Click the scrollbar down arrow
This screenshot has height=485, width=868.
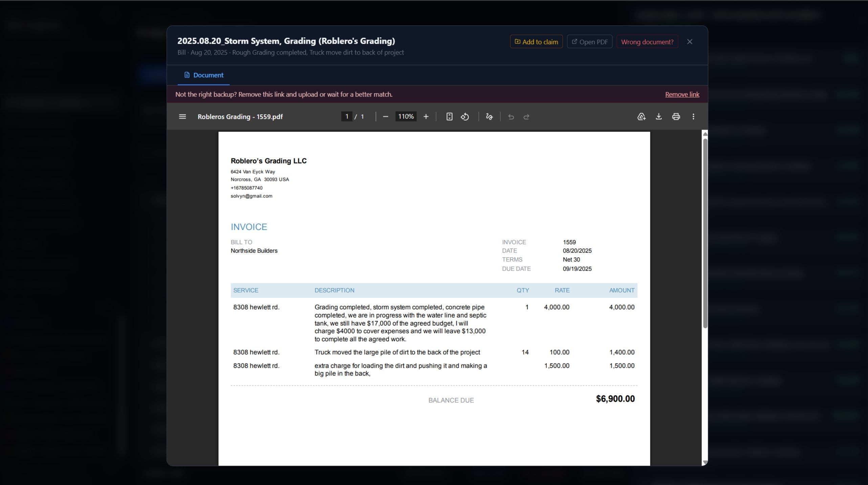coord(705,462)
